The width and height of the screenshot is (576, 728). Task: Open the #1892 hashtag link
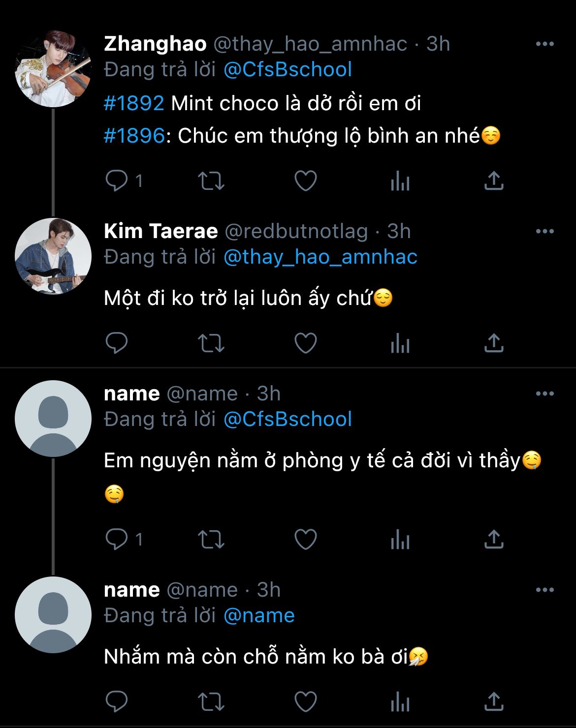click(x=134, y=104)
